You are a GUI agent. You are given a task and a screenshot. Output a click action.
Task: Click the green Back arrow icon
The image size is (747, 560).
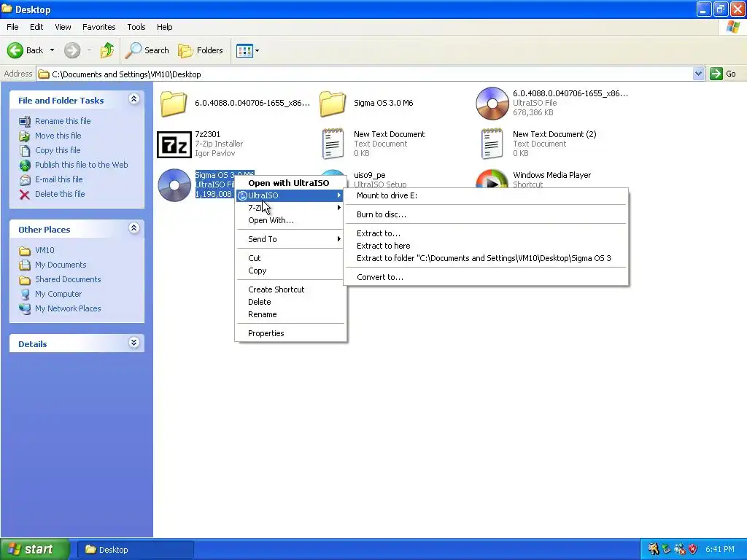(x=15, y=50)
